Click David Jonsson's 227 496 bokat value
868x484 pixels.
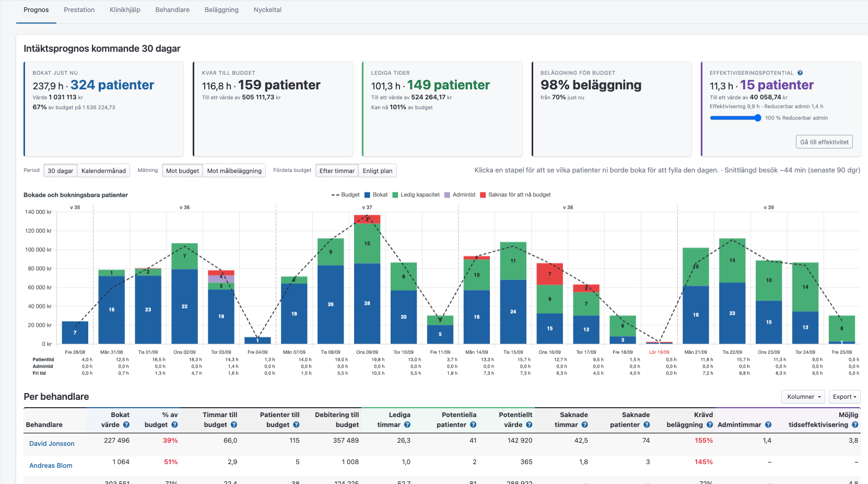(x=117, y=441)
